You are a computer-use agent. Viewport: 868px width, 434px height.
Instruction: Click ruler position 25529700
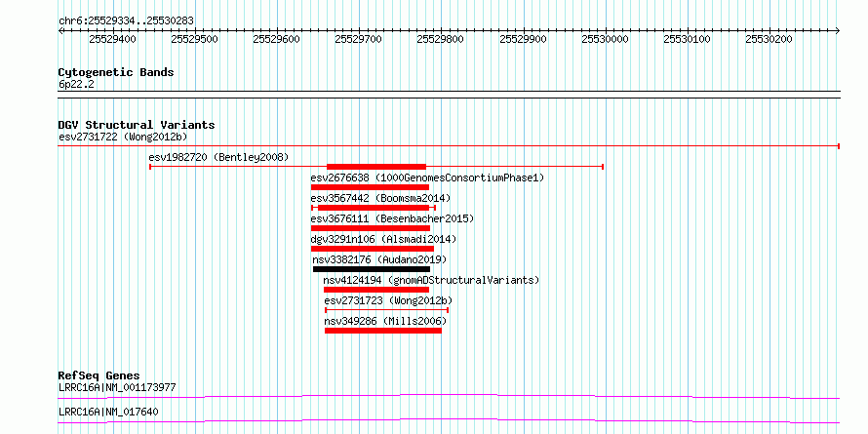[x=359, y=39]
